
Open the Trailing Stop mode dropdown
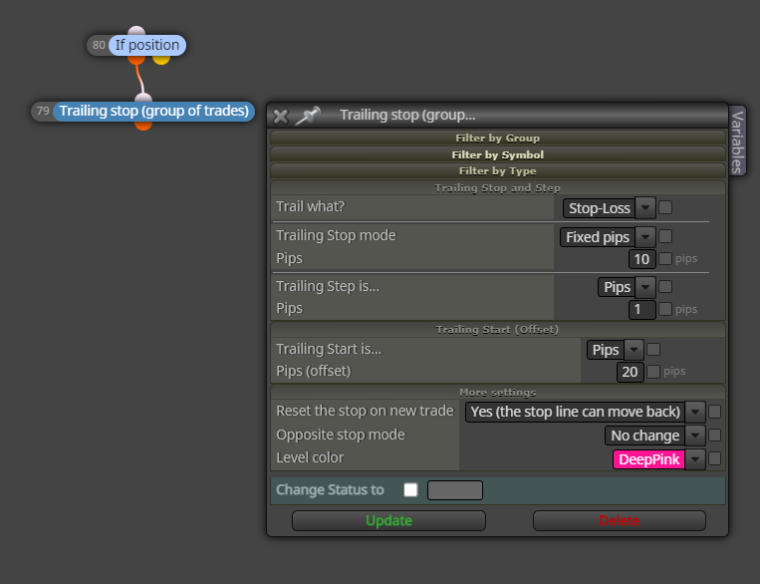pos(607,237)
